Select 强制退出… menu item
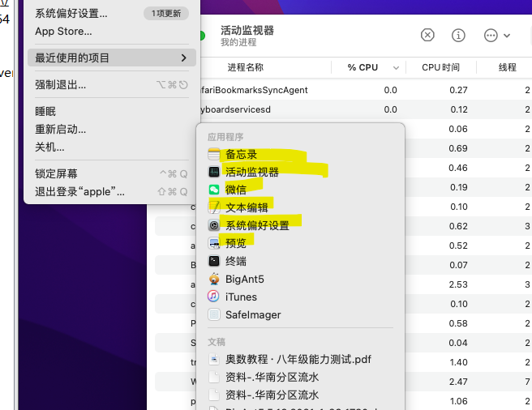This screenshot has width=532, height=410. tap(112, 84)
